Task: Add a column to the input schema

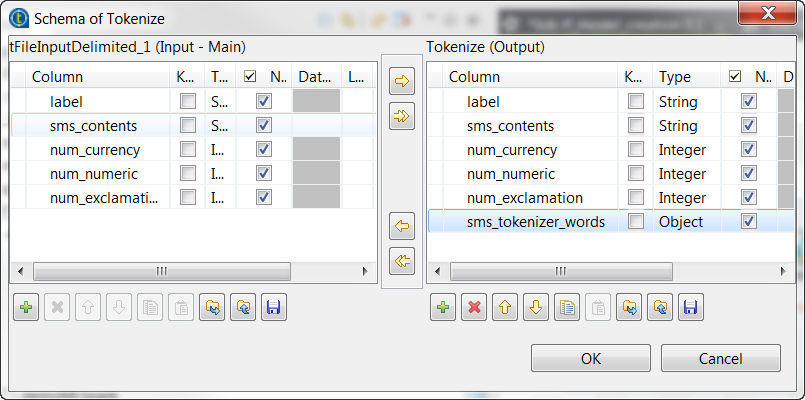Action: (x=26, y=307)
